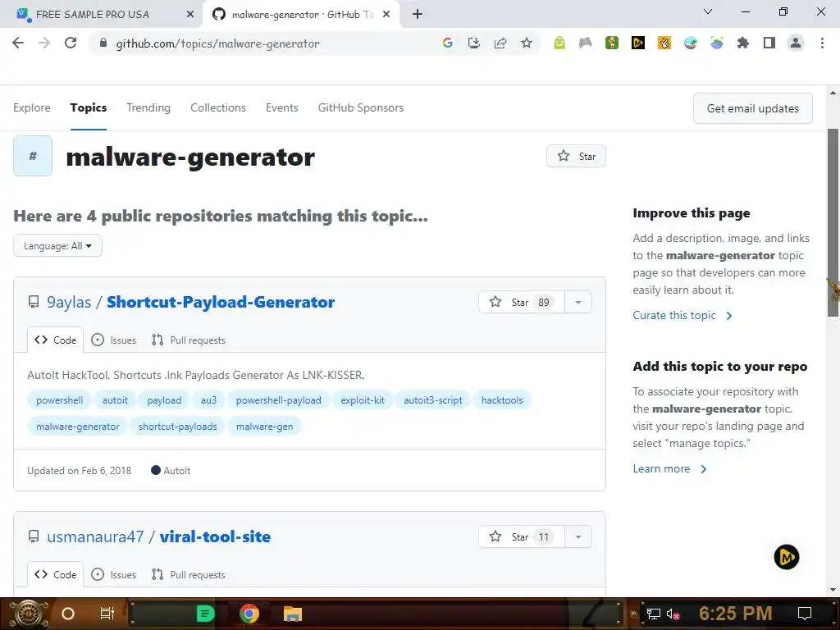Open Shortcut-Payload-Generator repository
Image resolution: width=840 pixels, height=630 pixels.
click(221, 302)
